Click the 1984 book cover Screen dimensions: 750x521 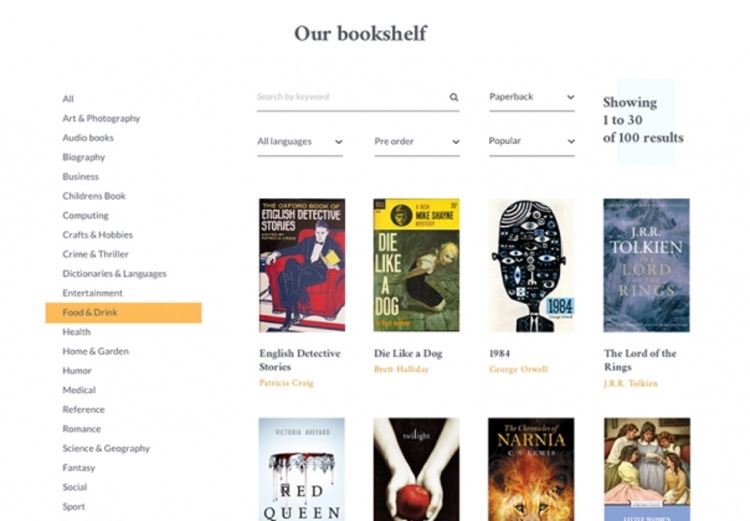pos(531,265)
